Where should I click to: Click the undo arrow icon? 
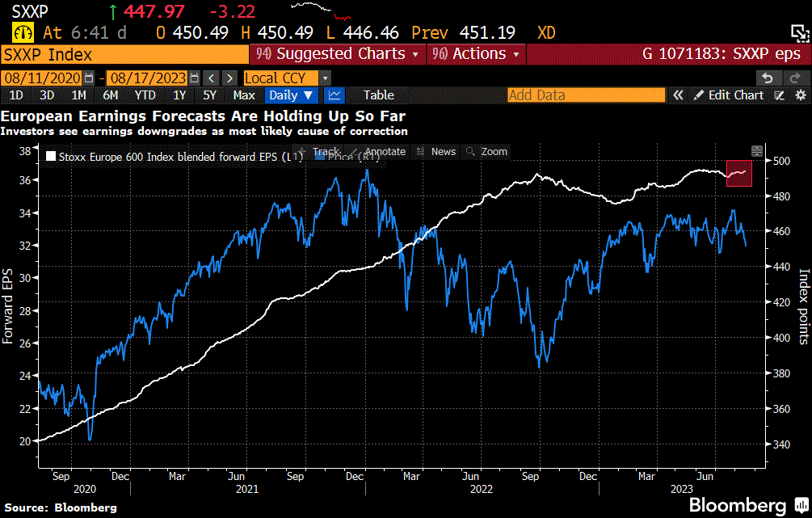pos(768,78)
